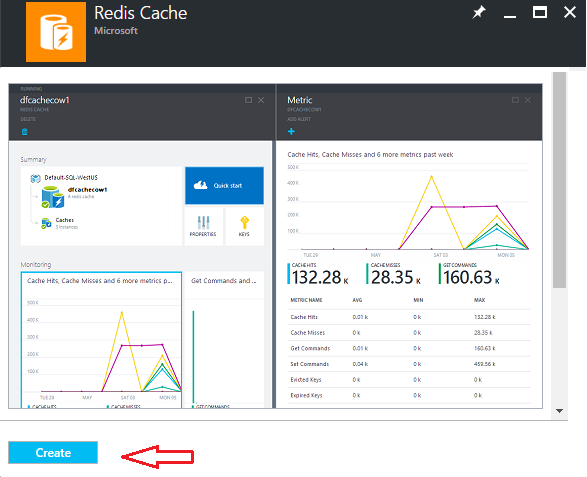Open the Get Commands monitoring tile
587x477 pixels.
[224, 340]
